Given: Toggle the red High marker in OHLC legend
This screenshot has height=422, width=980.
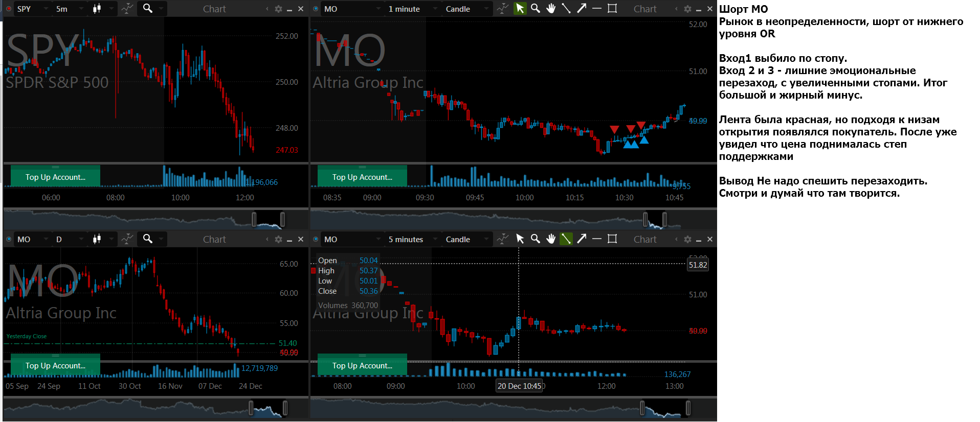Looking at the screenshot, I should click(314, 271).
